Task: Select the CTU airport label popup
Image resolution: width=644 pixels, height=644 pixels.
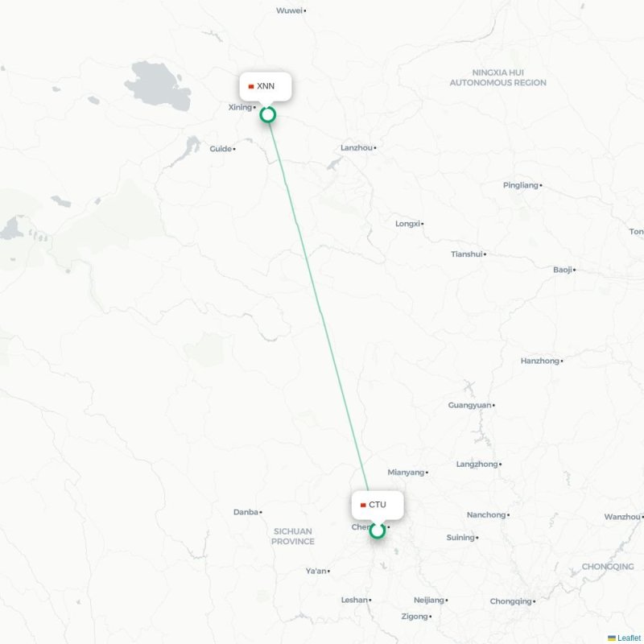Action: [378, 505]
